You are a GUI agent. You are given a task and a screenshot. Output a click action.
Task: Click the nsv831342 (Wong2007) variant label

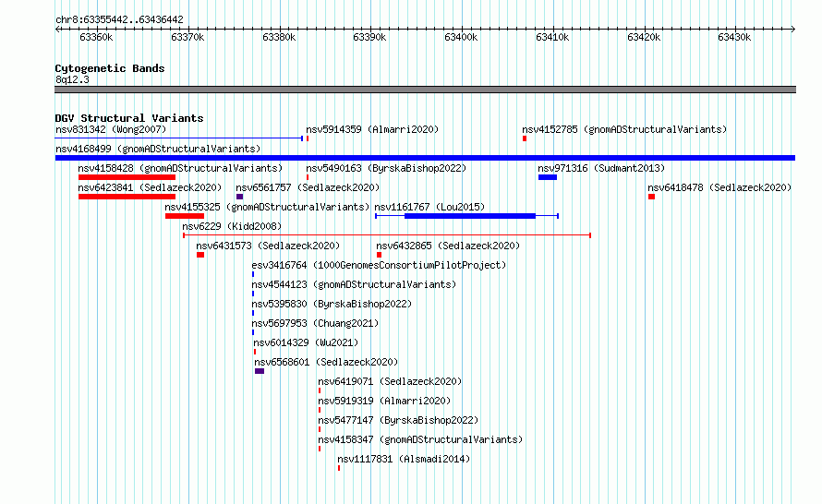(111, 129)
